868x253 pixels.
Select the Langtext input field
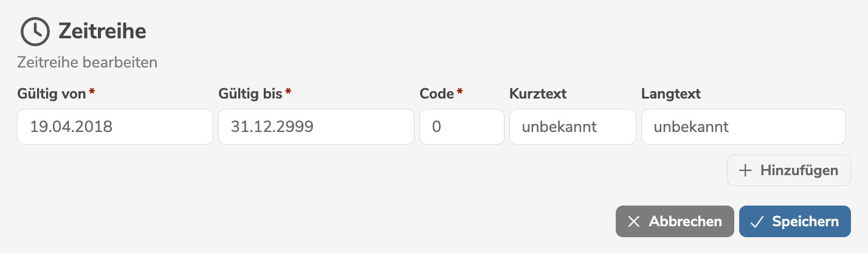click(x=743, y=127)
